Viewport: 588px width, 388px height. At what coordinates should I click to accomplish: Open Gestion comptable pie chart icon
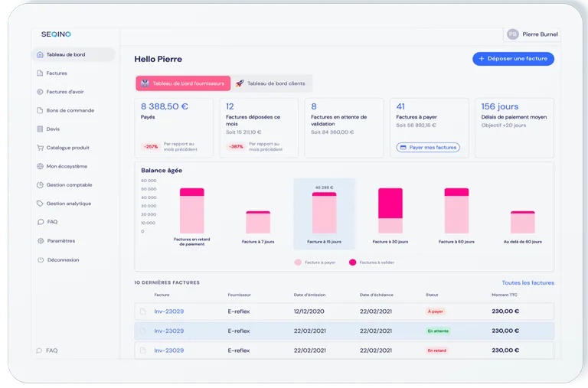click(x=40, y=184)
